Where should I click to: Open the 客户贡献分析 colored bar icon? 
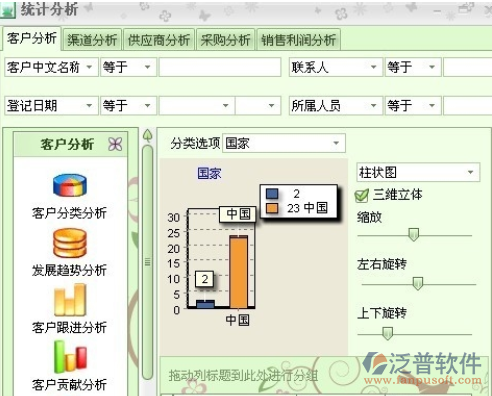(x=70, y=356)
